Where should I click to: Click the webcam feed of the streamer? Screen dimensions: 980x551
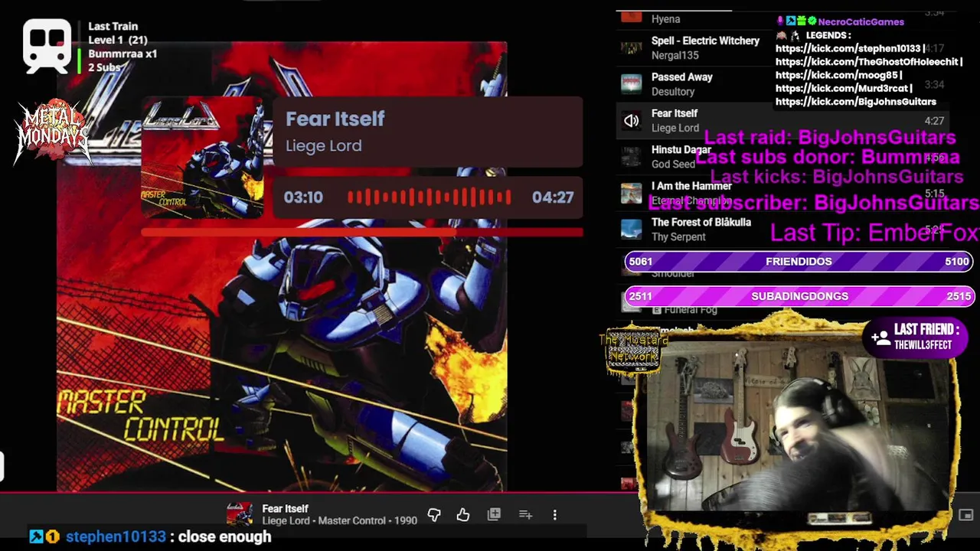click(796, 427)
